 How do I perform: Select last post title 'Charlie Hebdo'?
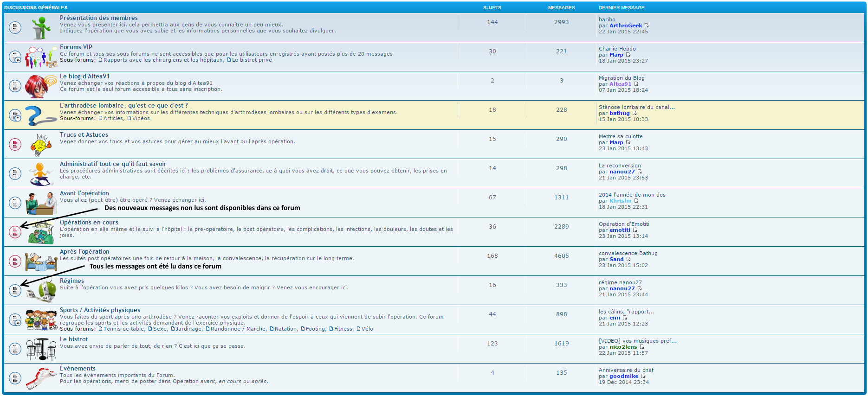[x=617, y=49]
